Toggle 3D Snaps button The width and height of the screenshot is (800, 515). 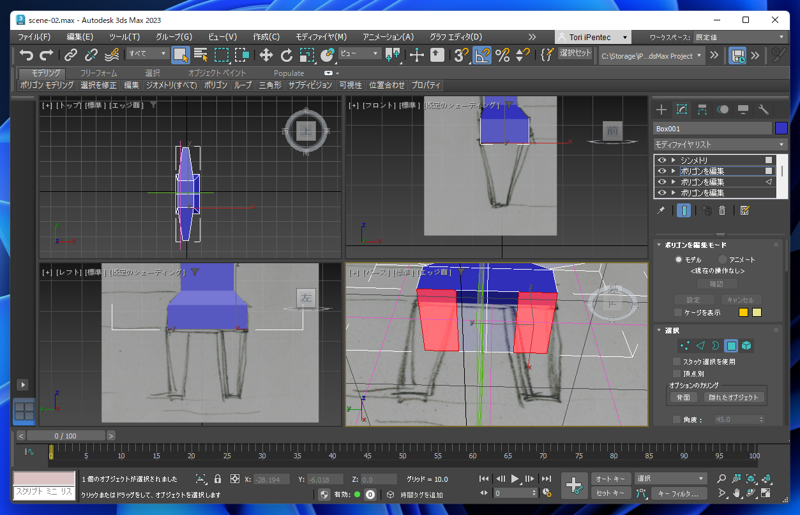(461, 55)
